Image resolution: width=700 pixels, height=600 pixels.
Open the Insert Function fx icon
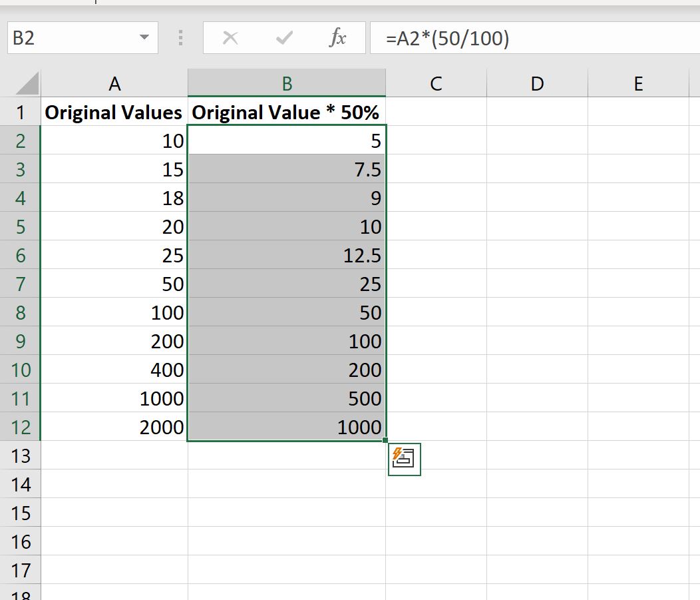pyautogui.click(x=338, y=37)
